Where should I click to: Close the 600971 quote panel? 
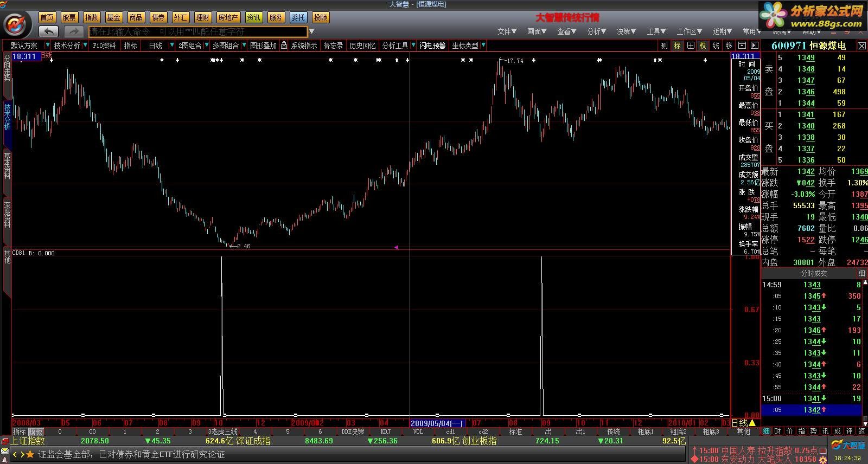click(861, 46)
